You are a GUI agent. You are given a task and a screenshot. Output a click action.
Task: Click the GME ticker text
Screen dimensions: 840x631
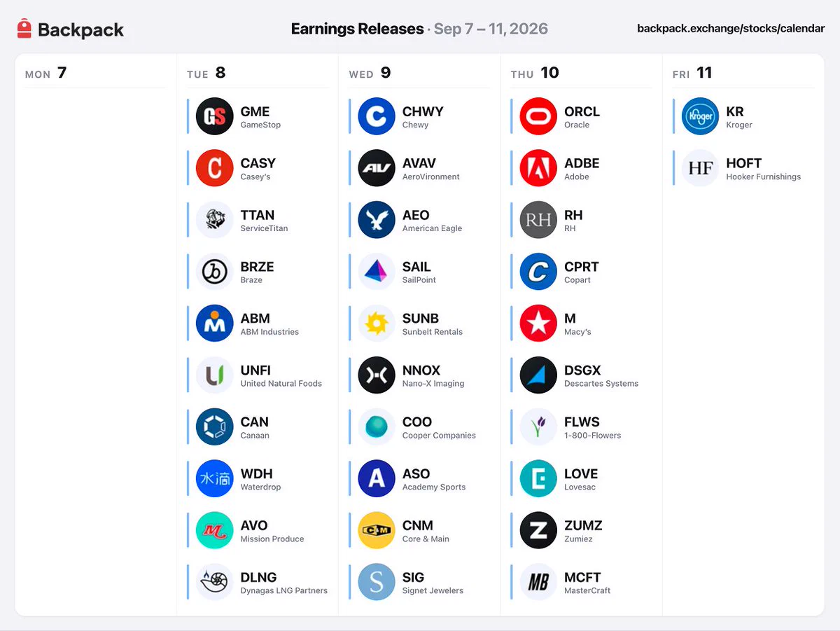coord(255,111)
